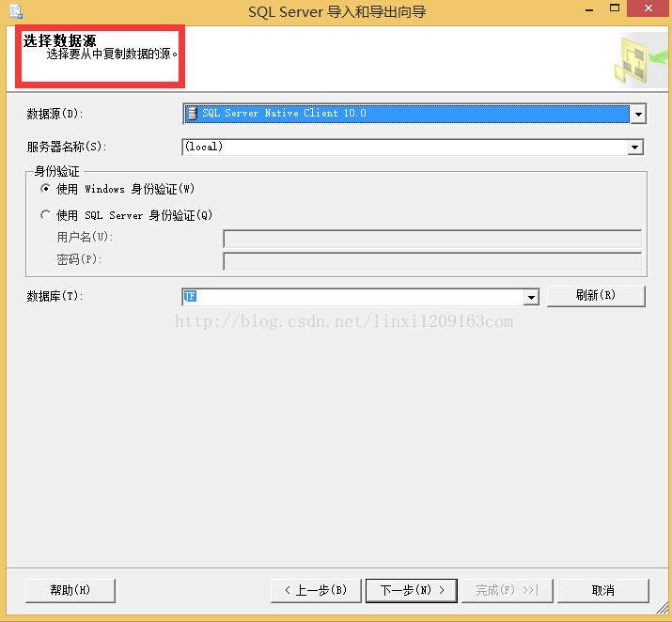Click the 用户名(U) username field

click(x=432, y=239)
